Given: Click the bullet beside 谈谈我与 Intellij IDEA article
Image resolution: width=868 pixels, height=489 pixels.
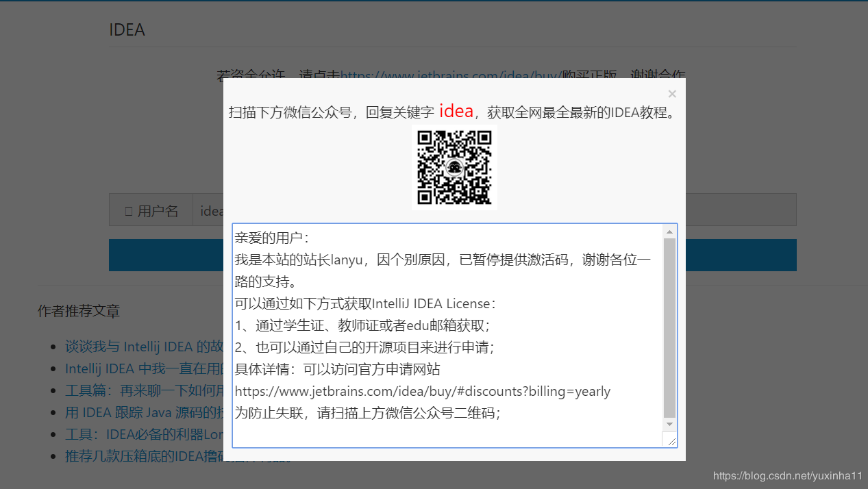Looking at the screenshot, I should (55, 347).
